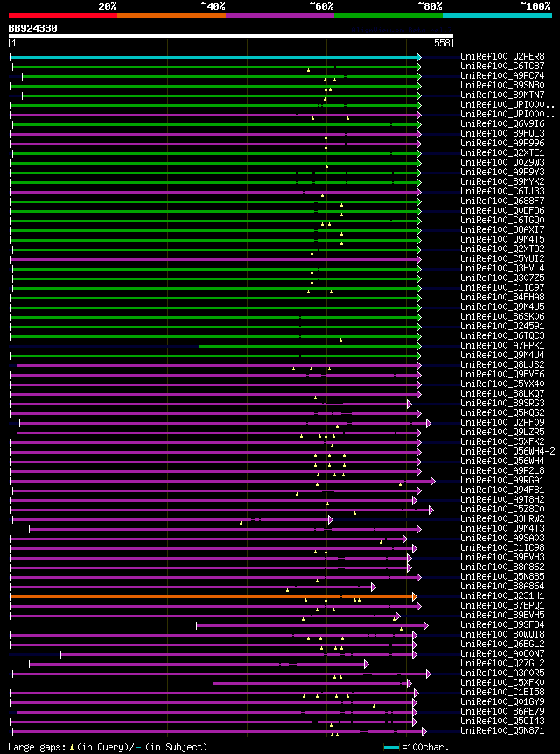This screenshot has height=754, width=560.
Task: Select the UniRef100_Q9M4U4 label
Action: pyautogui.click(x=502, y=355)
